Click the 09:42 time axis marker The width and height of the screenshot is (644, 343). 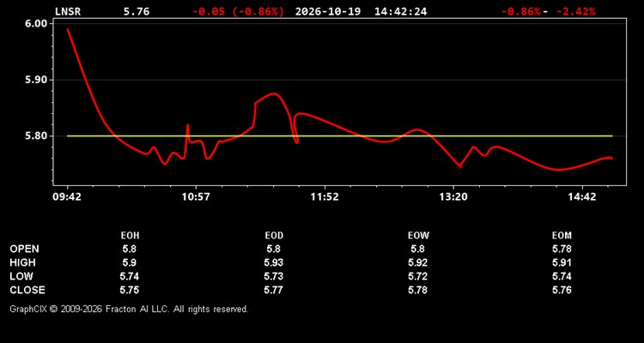pos(67,197)
